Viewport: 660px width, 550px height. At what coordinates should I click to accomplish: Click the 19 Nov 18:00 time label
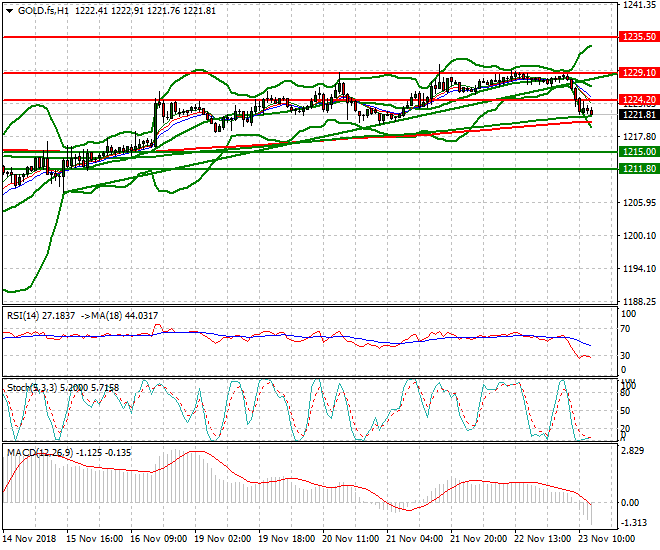click(x=287, y=539)
